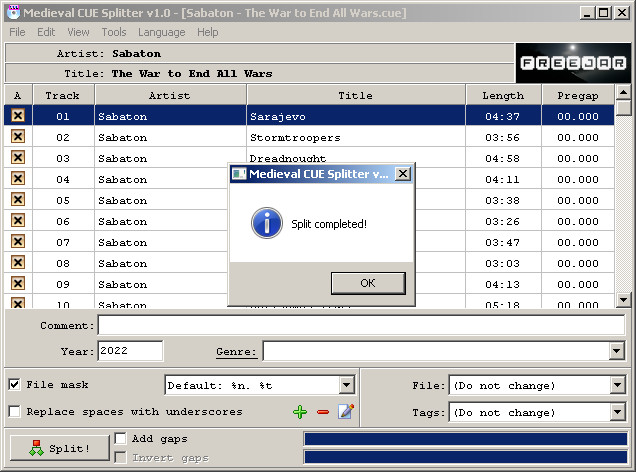Image resolution: width=636 pixels, height=472 pixels.
Task: Enable Replace spaces with underscores
Action: [x=15, y=412]
